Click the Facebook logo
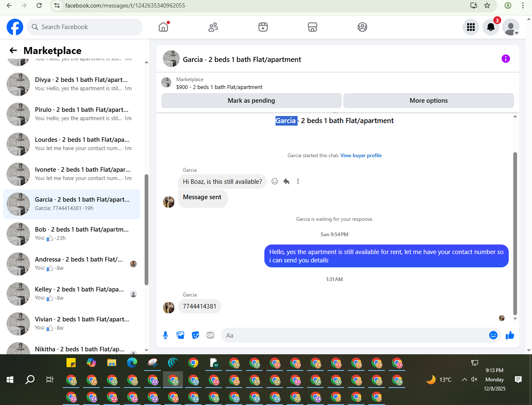The height and width of the screenshot is (405, 532). pos(15,27)
